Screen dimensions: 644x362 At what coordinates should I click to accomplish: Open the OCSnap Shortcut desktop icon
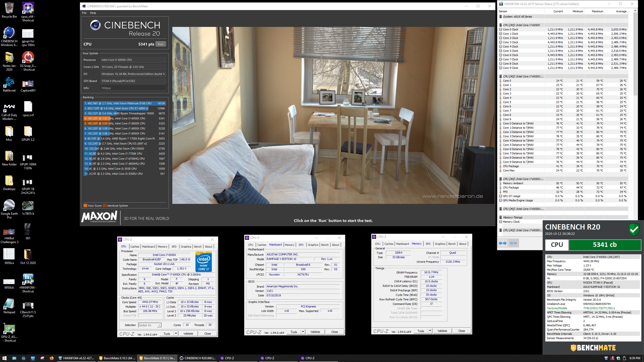pos(28,61)
